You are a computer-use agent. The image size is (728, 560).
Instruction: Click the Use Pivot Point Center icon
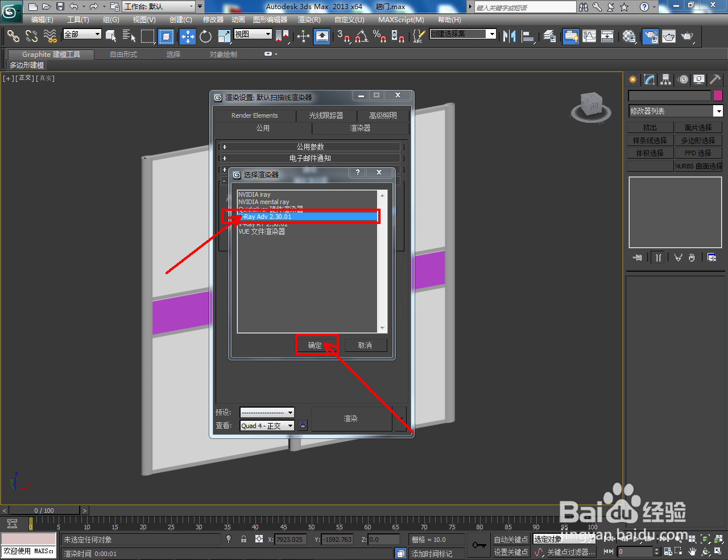(282, 36)
